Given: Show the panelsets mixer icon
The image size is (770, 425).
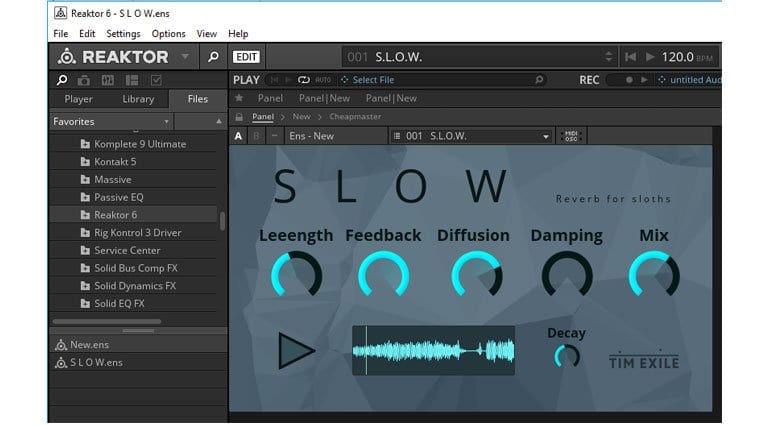Looking at the screenshot, I should [x=108, y=80].
